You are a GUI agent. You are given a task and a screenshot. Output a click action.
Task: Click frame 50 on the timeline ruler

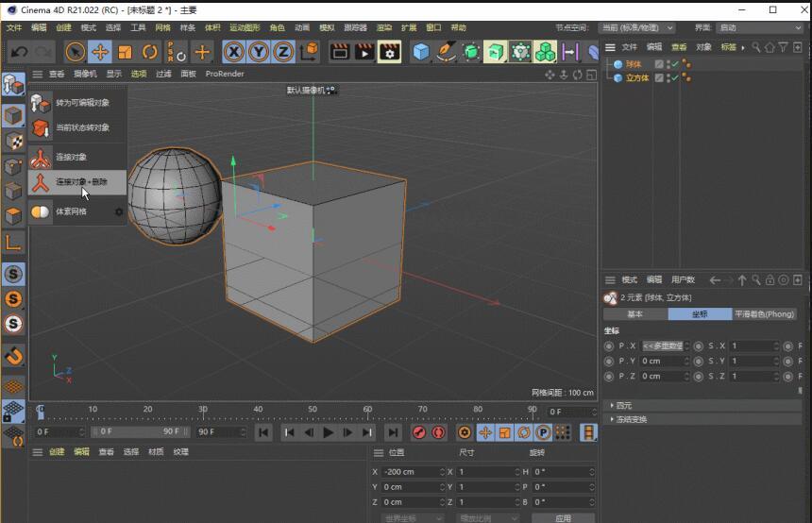pos(313,412)
